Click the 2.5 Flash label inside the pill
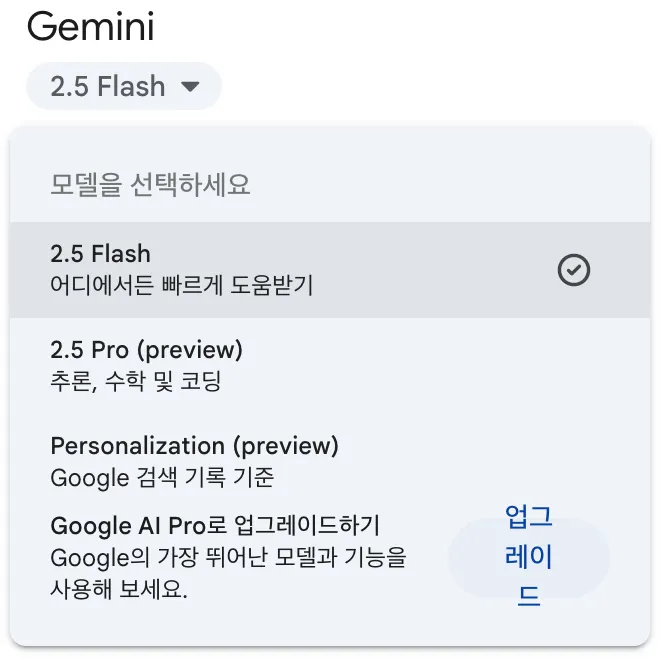Viewport: 666px width, 662px height. 108,86
